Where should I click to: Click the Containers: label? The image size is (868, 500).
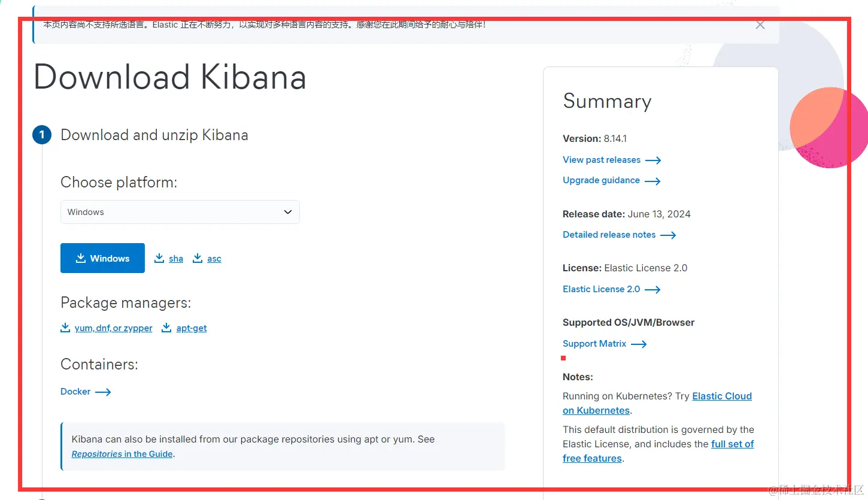99,364
